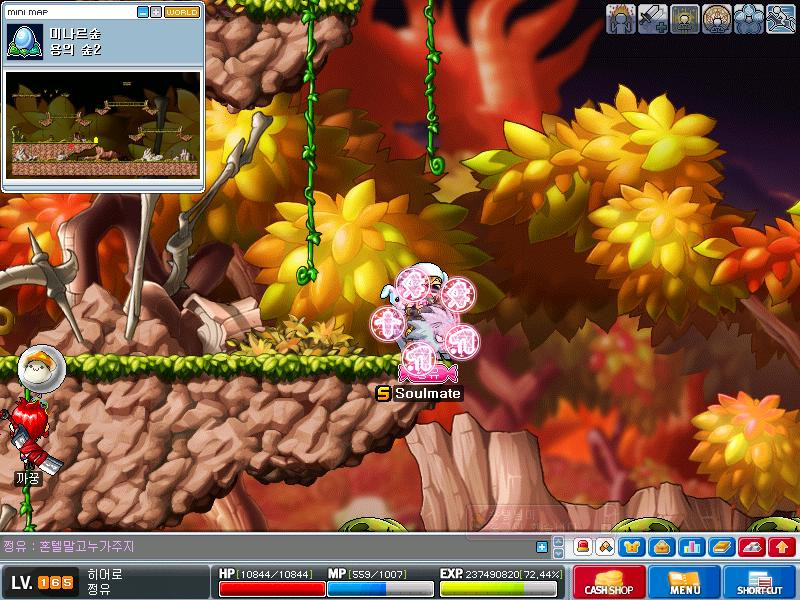The width and height of the screenshot is (800, 600).
Task: Click the pink-haired character with glowing orbs
Action: tap(424, 322)
